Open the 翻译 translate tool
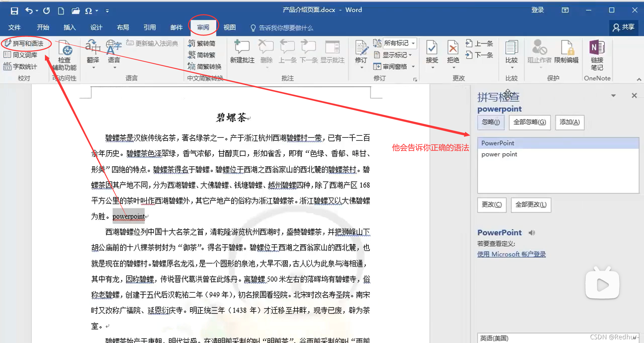Image resolution: width=644 pixels, height=343 pixels. pyautogui.click(x=93, y=55)
